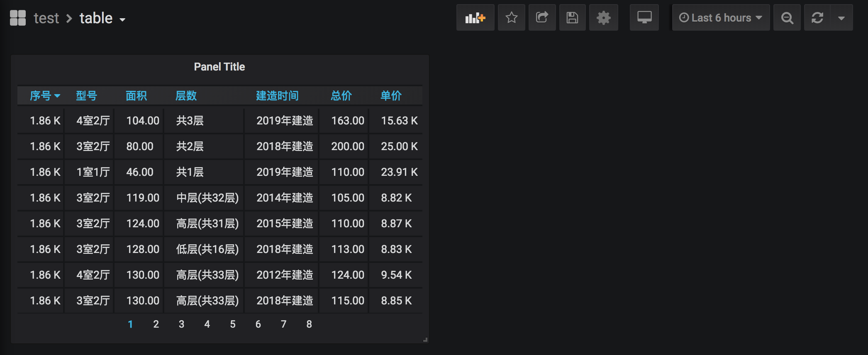
Task: Sort by the 型号 column header
Action: (x=87, y=96)
